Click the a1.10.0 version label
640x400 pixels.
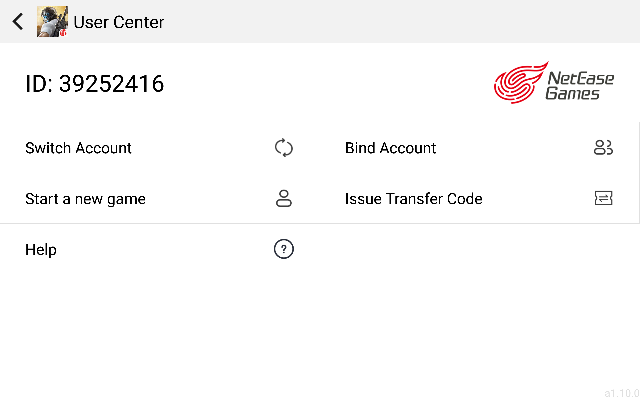pyautogui.click(x=622, y=393)
